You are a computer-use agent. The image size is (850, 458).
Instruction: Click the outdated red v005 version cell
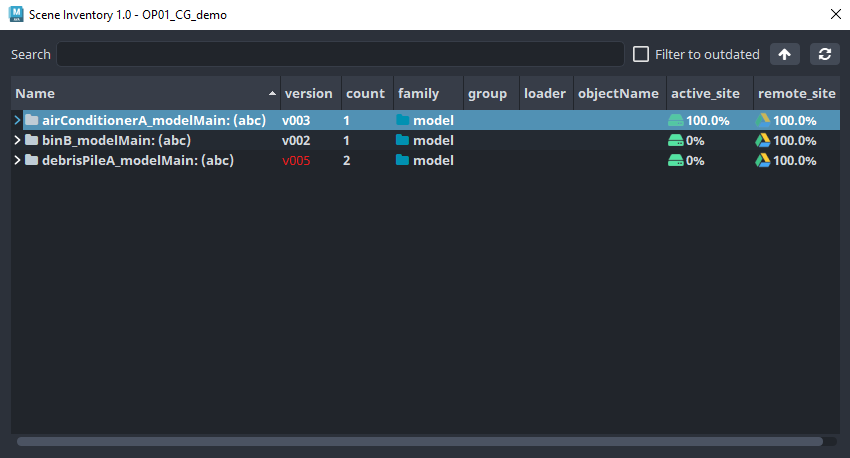click(296, 160)
